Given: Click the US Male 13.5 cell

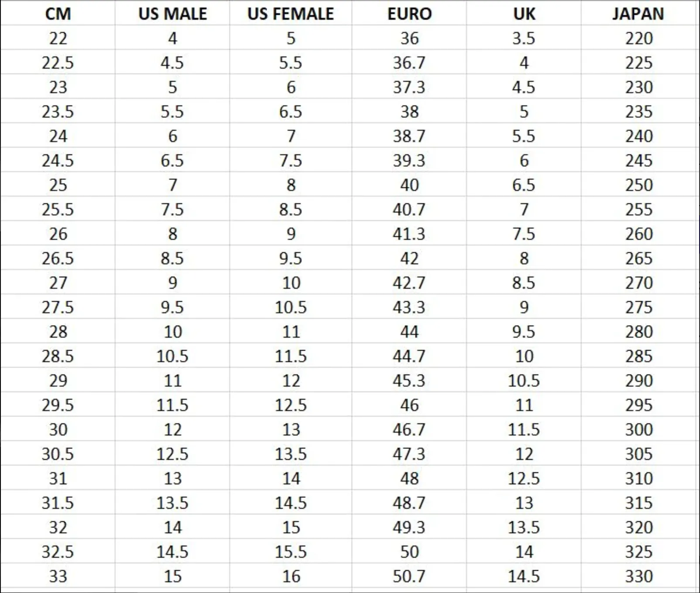Looking at the screenshot, I should [x=172, y=503].
